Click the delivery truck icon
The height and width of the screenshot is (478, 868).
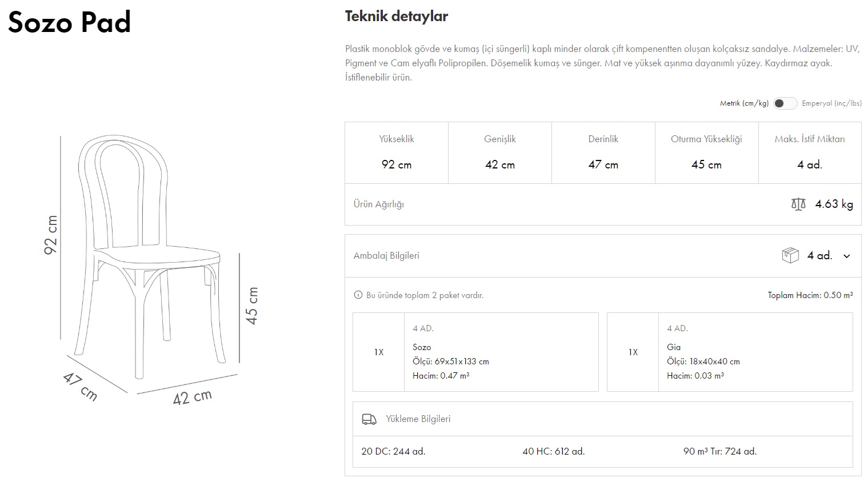coord(369,419)
